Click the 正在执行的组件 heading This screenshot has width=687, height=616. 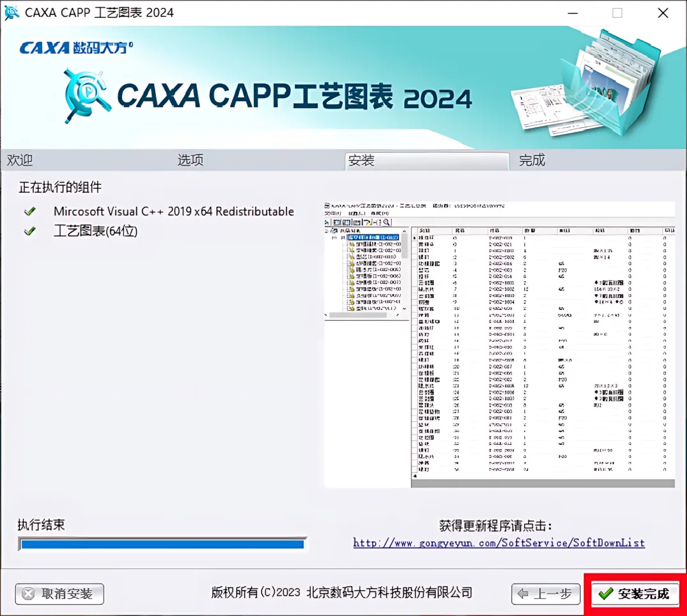click(x=60, y=187)
